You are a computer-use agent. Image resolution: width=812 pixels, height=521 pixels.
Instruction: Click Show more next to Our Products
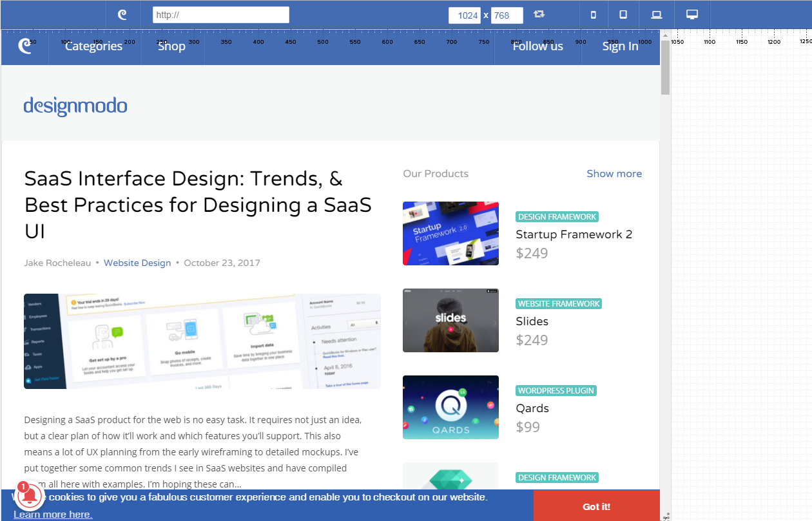tap(614, 174)
